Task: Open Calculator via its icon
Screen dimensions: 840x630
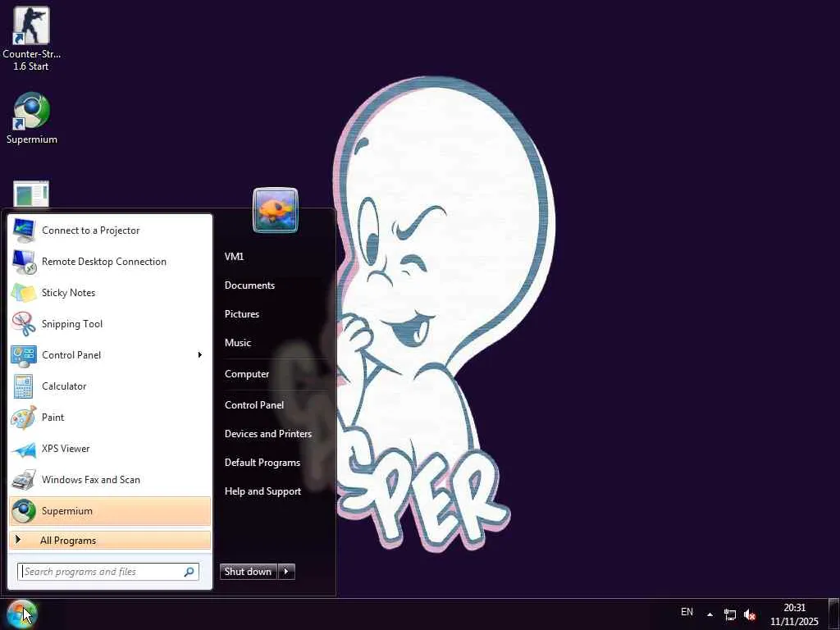Action: click(24, 386)
